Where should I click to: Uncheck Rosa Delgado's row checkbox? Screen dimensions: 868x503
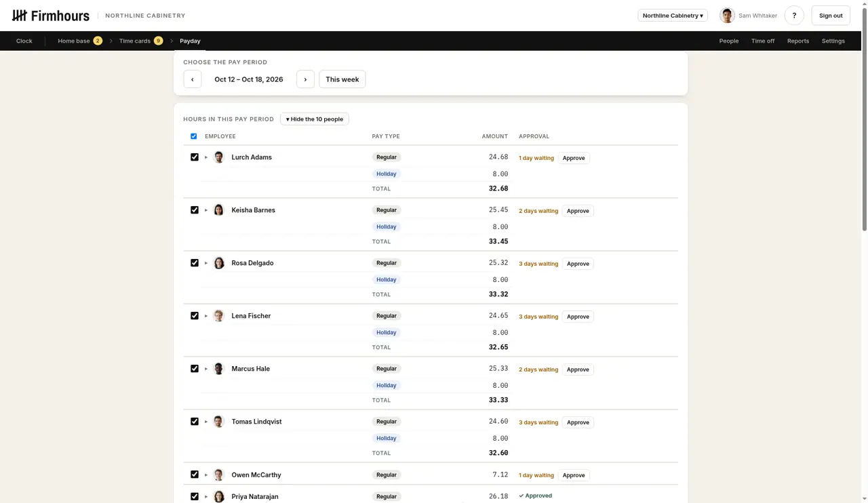(195, 263)
